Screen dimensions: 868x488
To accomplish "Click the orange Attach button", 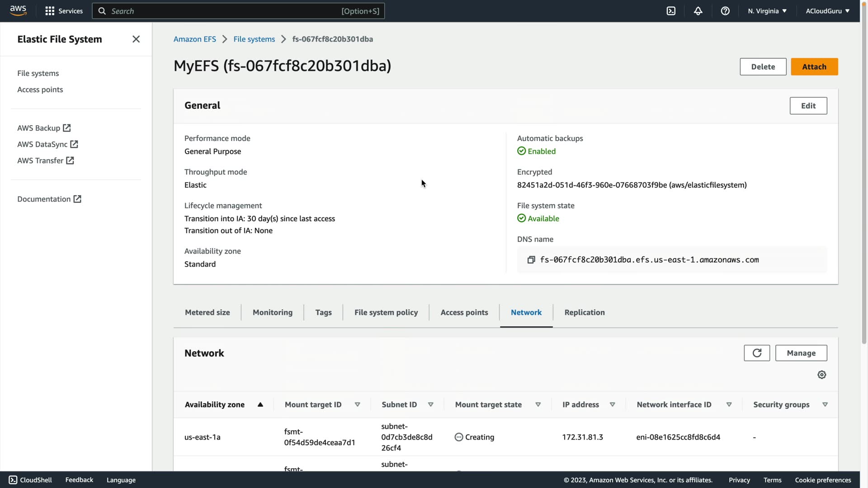I will tap(814, 66).
